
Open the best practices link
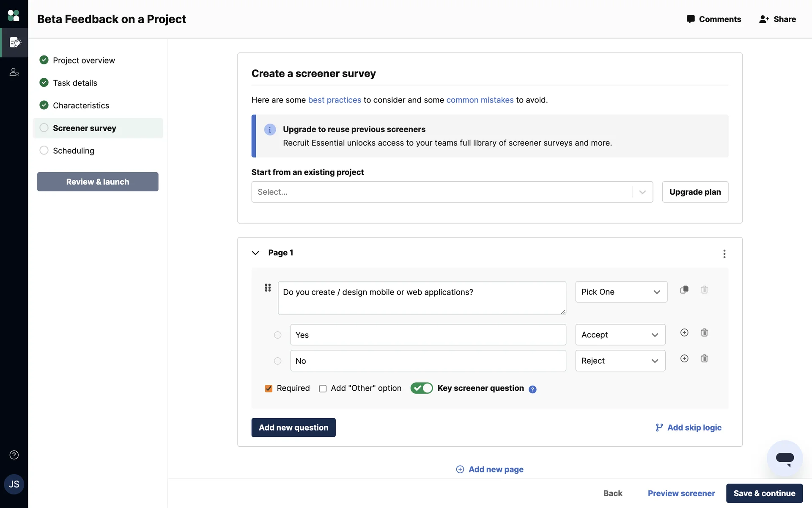pyautogui.click(x=334, y=100)
